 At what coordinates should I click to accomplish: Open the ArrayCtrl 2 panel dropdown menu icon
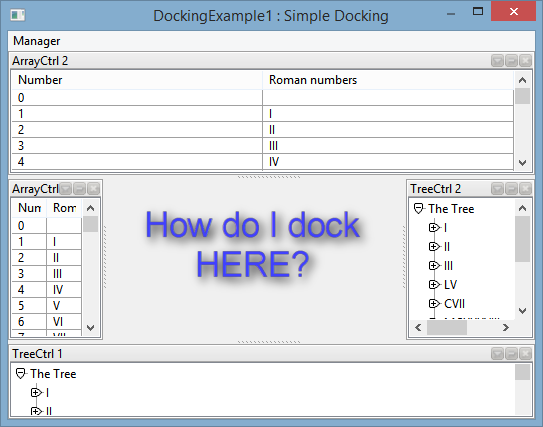[x=497, y=61]
